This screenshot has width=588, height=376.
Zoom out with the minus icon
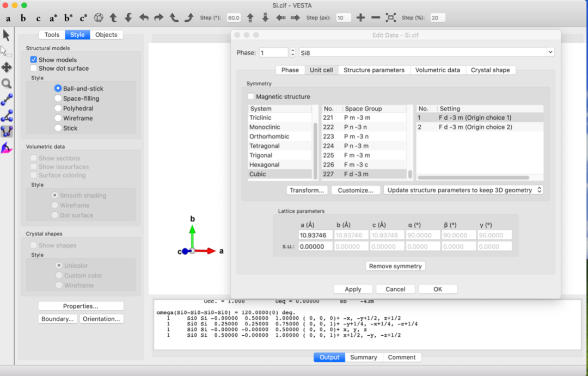(x=375, y=17)
